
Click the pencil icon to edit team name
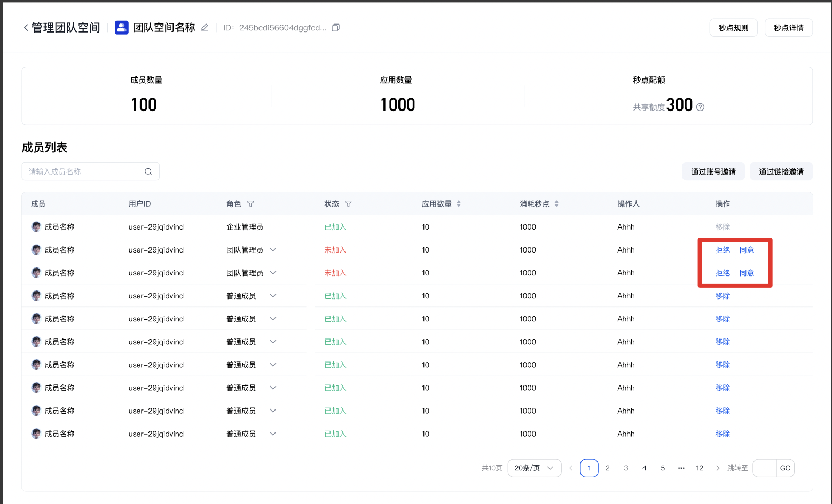click(205, 28)
